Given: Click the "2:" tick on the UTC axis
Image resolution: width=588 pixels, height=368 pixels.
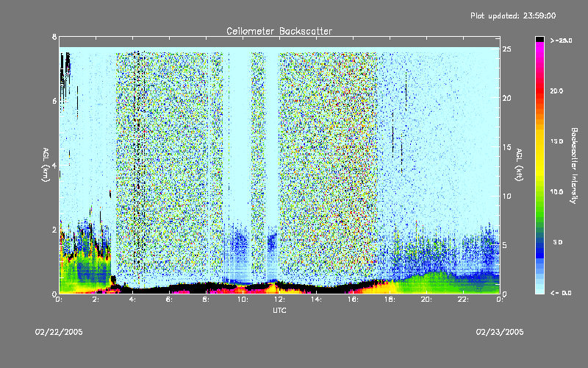Looking at the screenshot, I should (96, 300).
